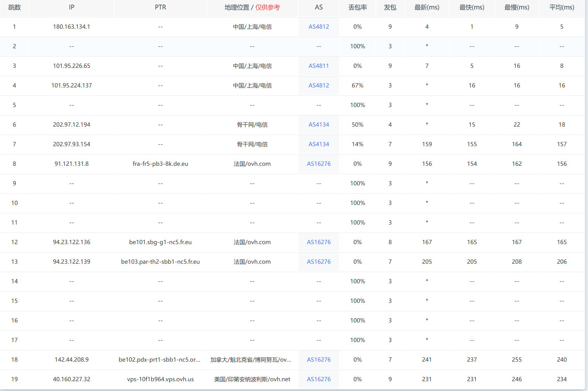
Task: Open the AS16276 link for hop 8
Action: (318, 164)
